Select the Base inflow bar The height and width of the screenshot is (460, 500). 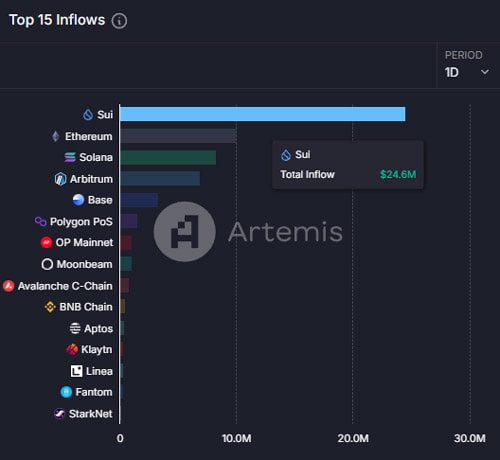[x=139, y=200]
